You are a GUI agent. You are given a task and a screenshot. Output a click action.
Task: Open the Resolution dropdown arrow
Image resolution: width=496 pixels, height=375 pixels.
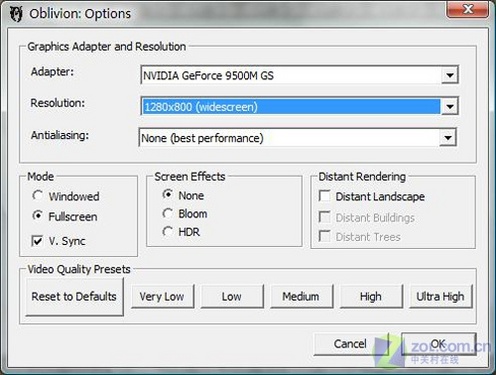click(450, 107)
